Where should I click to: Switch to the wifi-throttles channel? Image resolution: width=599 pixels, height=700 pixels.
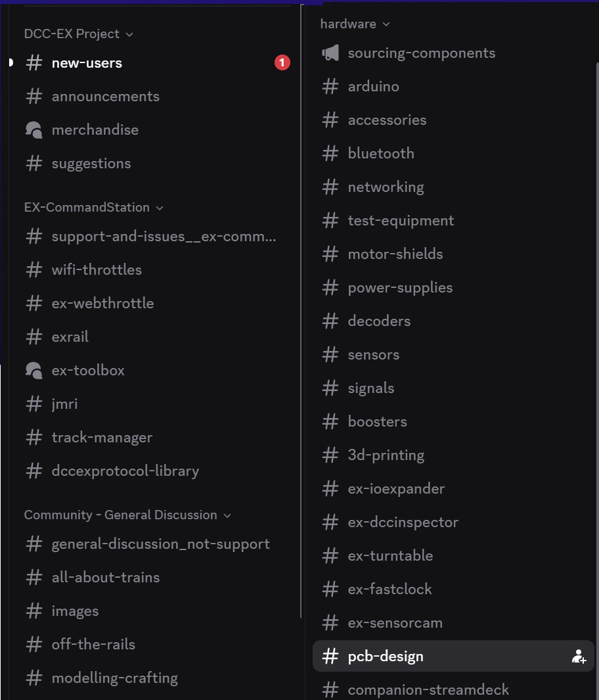(97, 269)
